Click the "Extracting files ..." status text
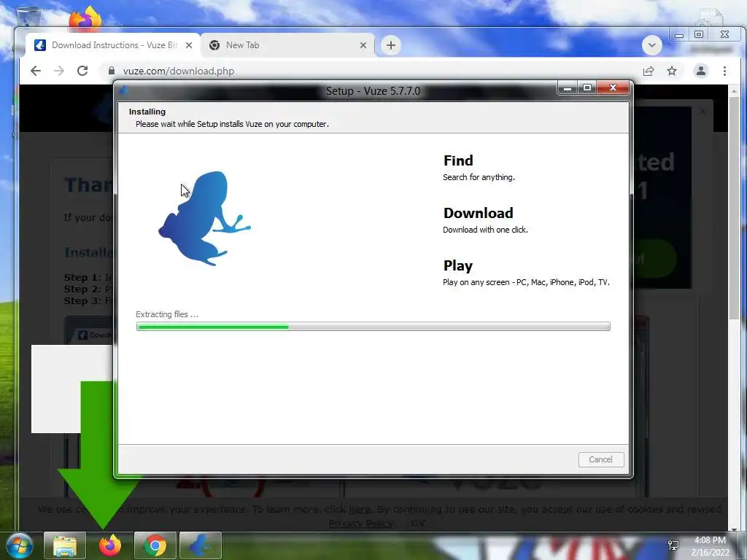747x560 pixels. [x=167, y=314]
